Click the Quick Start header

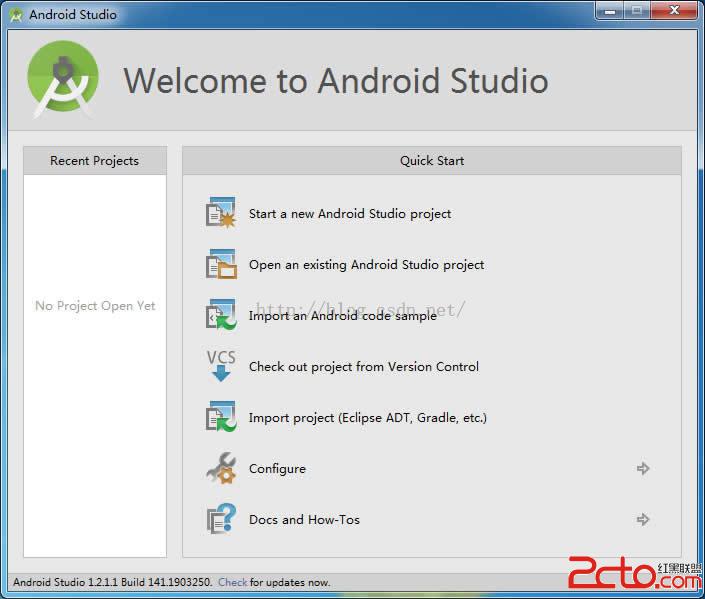[432, 161]
